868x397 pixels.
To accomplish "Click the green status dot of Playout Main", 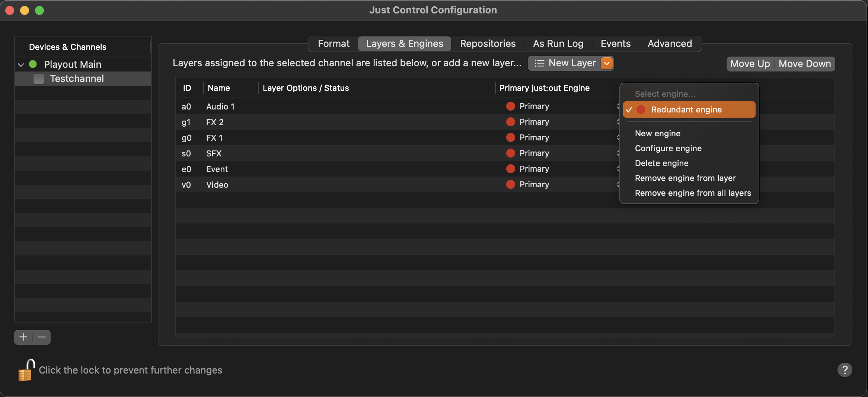I will [x=33, y=64].
